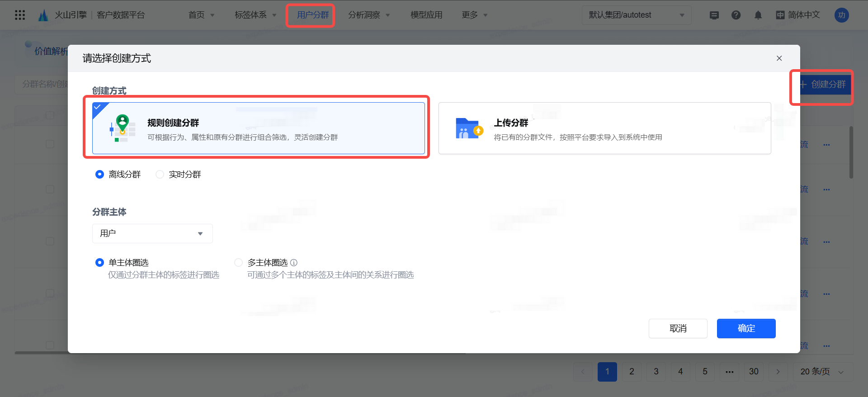
Task: Go to page 1
Action: (x=607, y=372)
